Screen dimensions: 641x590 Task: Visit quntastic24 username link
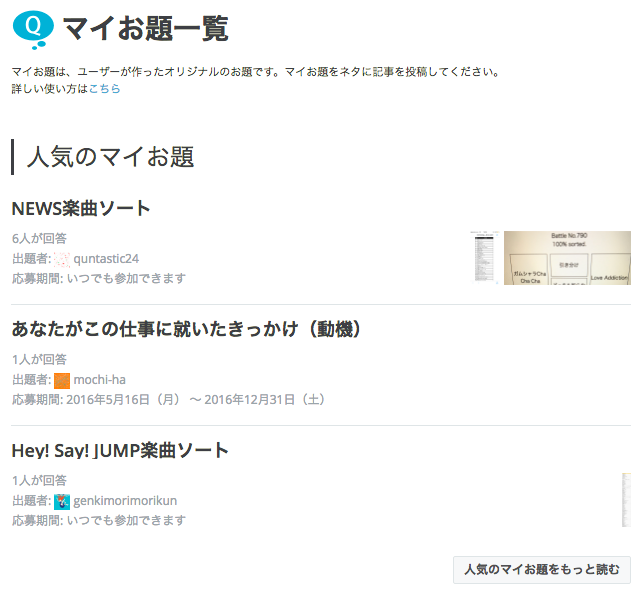coord(106,259)
